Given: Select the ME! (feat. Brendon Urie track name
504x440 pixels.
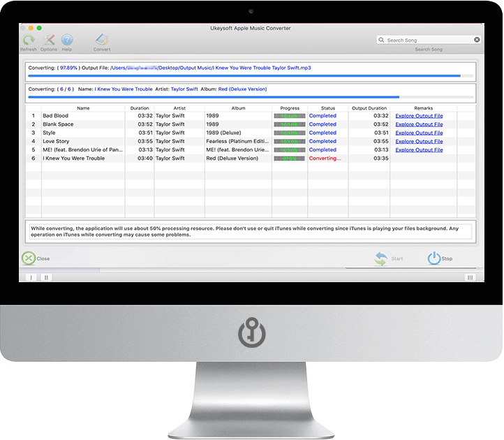Looking at the screenshot, I should tap(82, 150).
